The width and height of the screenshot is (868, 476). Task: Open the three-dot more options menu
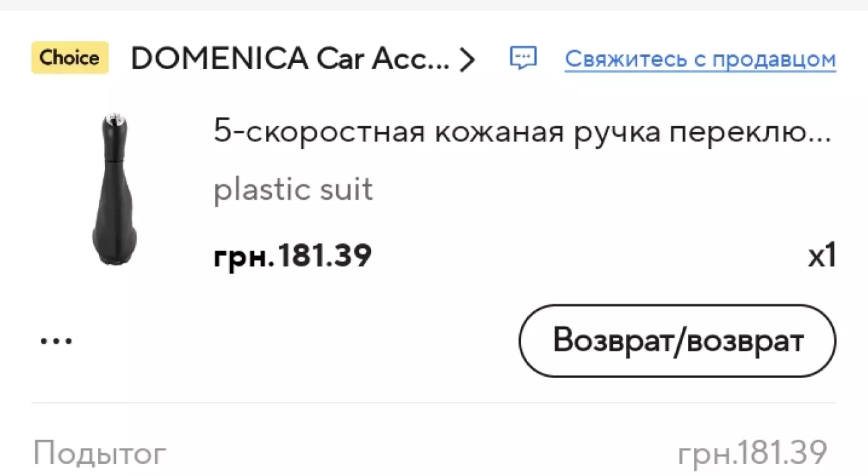[56, 341]
